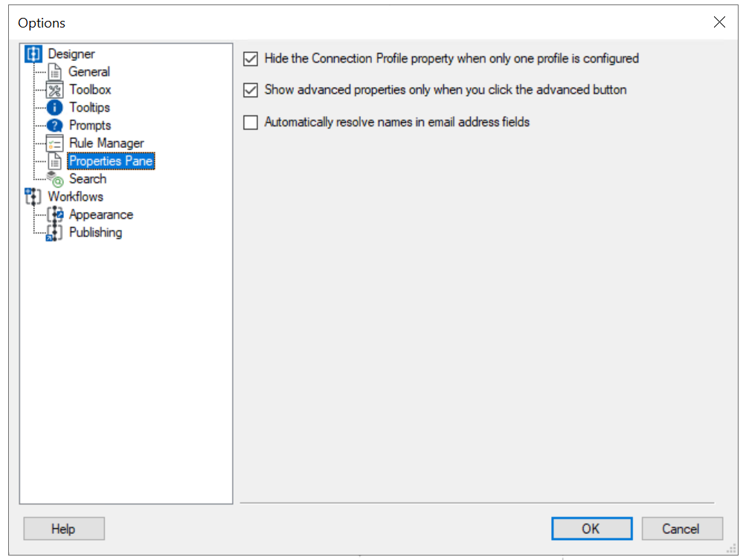The height and width of the screenshot is (560, 746).
Task: Open Help for the Options dialog
Action: [x=63, y=529]
